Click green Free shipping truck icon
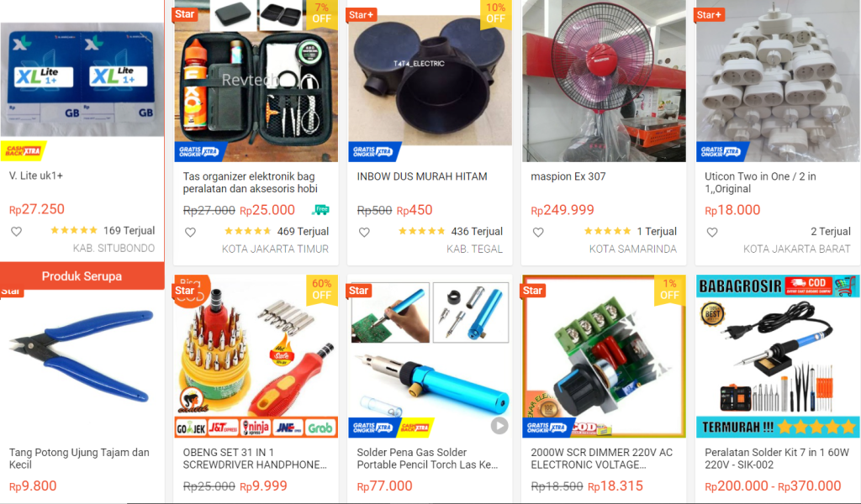The height and width of the screenshot is (504, 861). 320,209
